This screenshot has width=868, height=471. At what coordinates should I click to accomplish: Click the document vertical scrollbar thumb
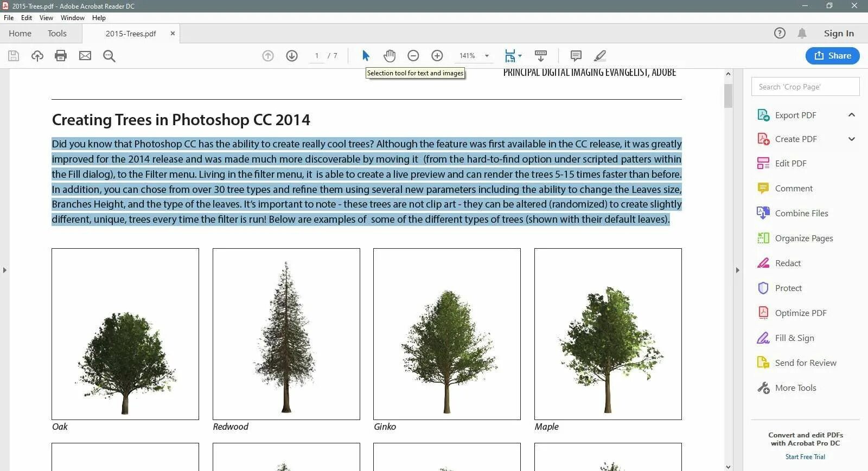click(728, 96)
